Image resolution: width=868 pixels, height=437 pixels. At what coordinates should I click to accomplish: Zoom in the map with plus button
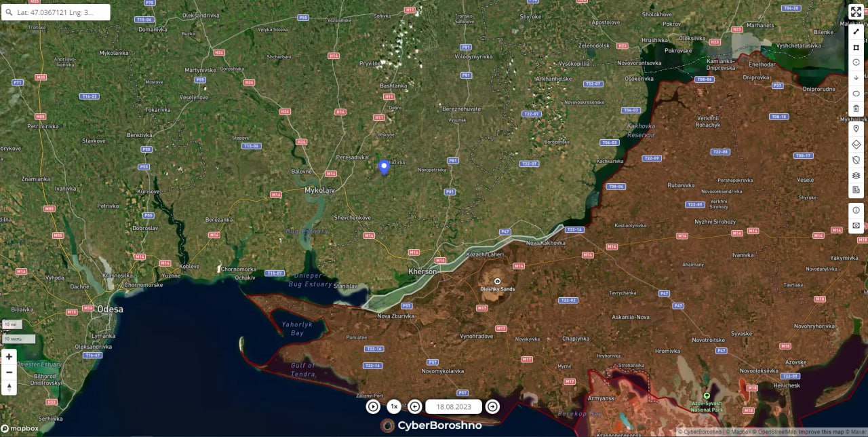coord(9,357)
